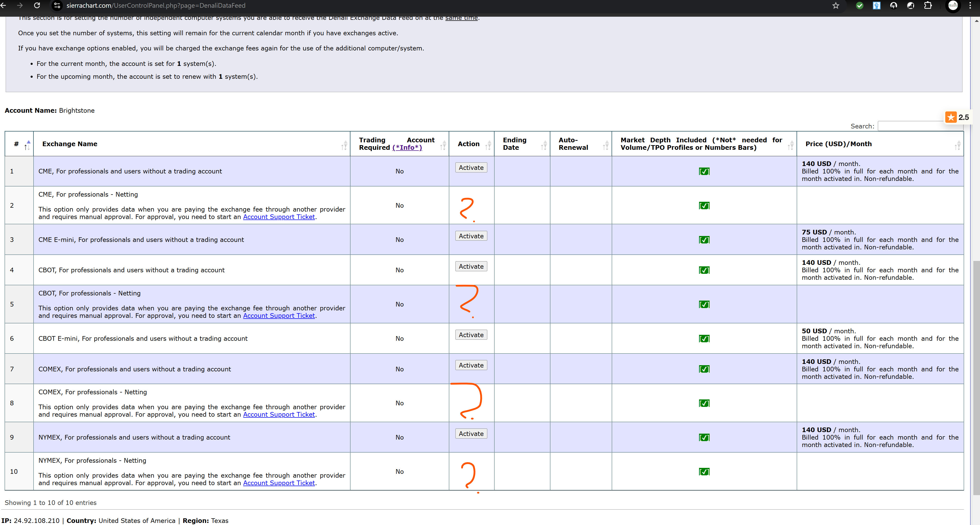
Task: Click the green checkmark extension icon
Action: (859, 5)
